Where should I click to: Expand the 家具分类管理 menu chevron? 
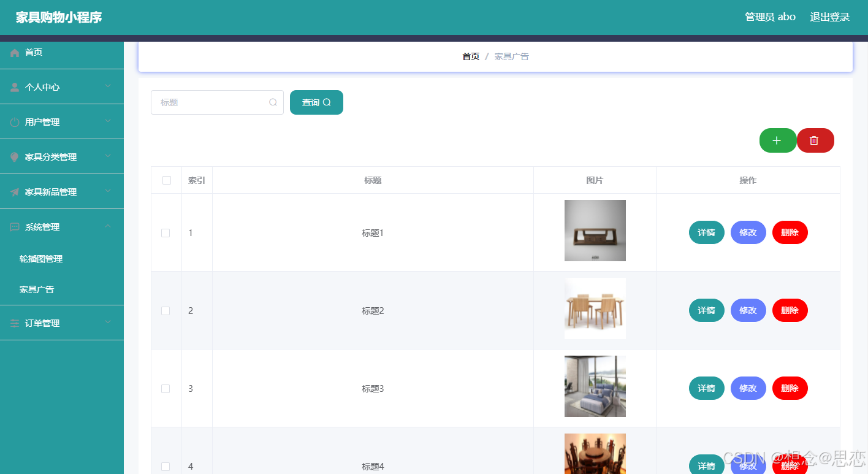click(108, 156)
